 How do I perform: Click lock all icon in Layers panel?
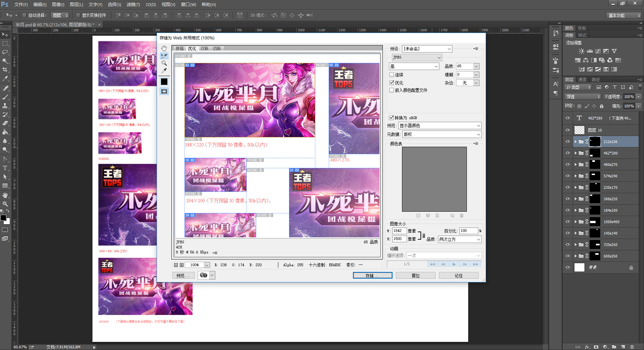click(602, 106)
